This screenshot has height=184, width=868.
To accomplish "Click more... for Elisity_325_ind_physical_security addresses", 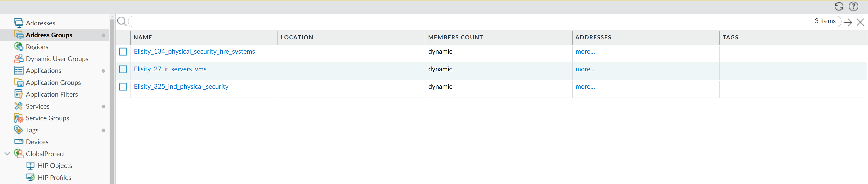I will (585, 87).
